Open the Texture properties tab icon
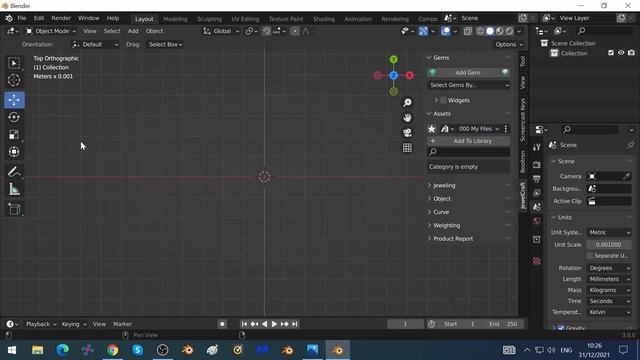This screenshot has height=360, width=640. (x=536, y=261)
